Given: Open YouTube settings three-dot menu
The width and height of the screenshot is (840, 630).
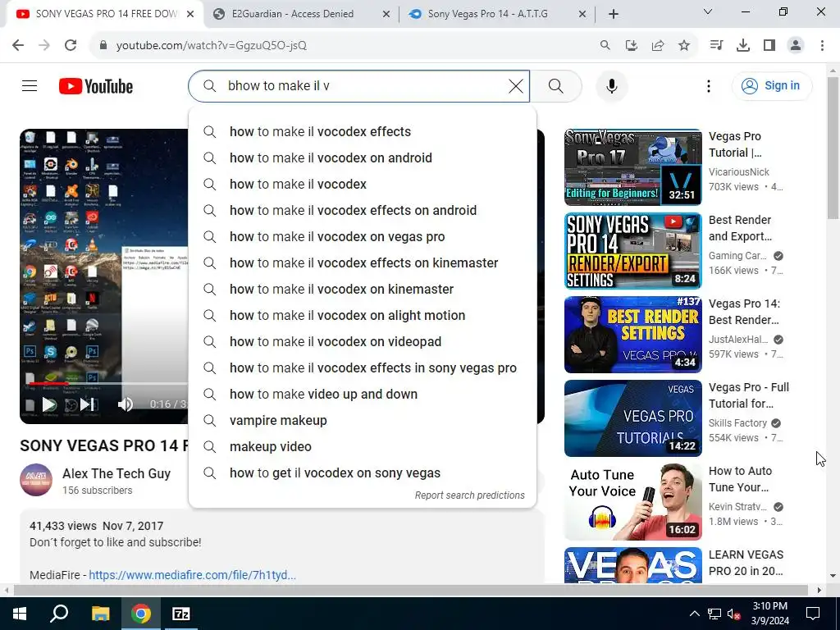Looking at the screenshot, I should pos(708,85).
